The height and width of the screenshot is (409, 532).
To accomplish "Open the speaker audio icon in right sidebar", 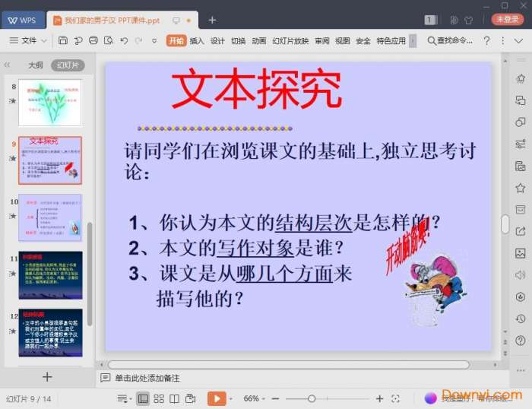I will click(x=520, y=275).
